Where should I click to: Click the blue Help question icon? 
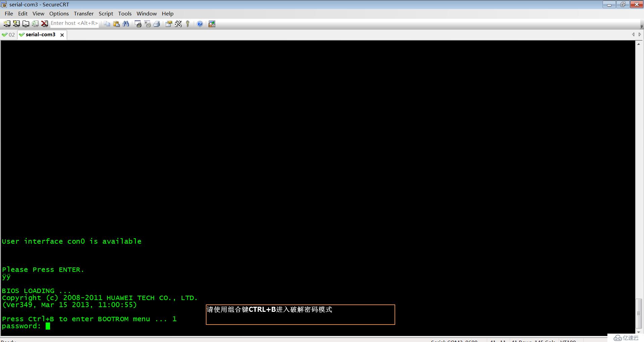point(200,23)
